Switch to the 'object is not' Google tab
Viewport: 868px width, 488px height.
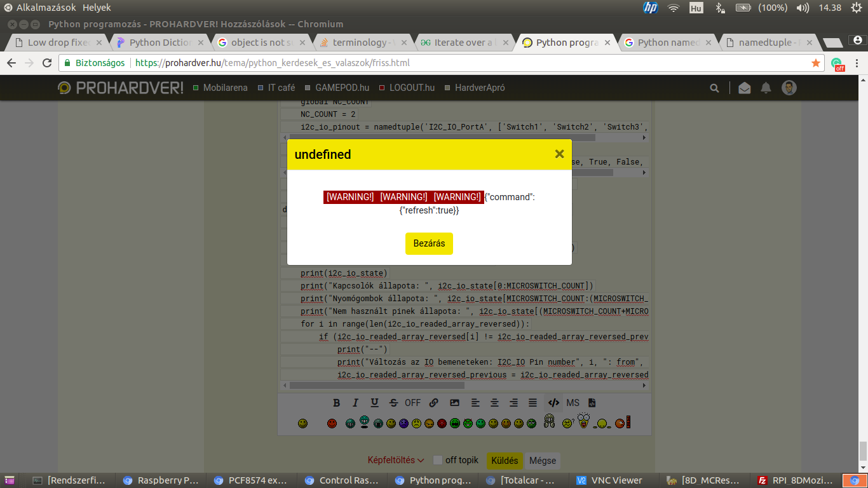click(x=261, y=43)
